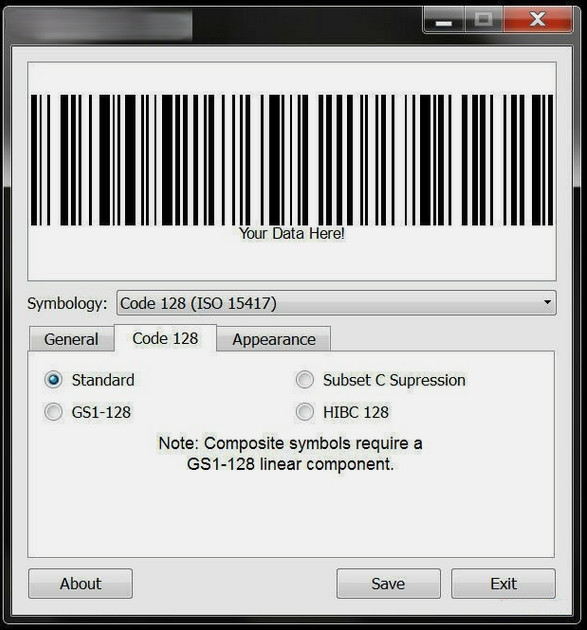This screenshot has height=630, width=587.
Task: Switch to the General tab
Action: pos(72,339)
